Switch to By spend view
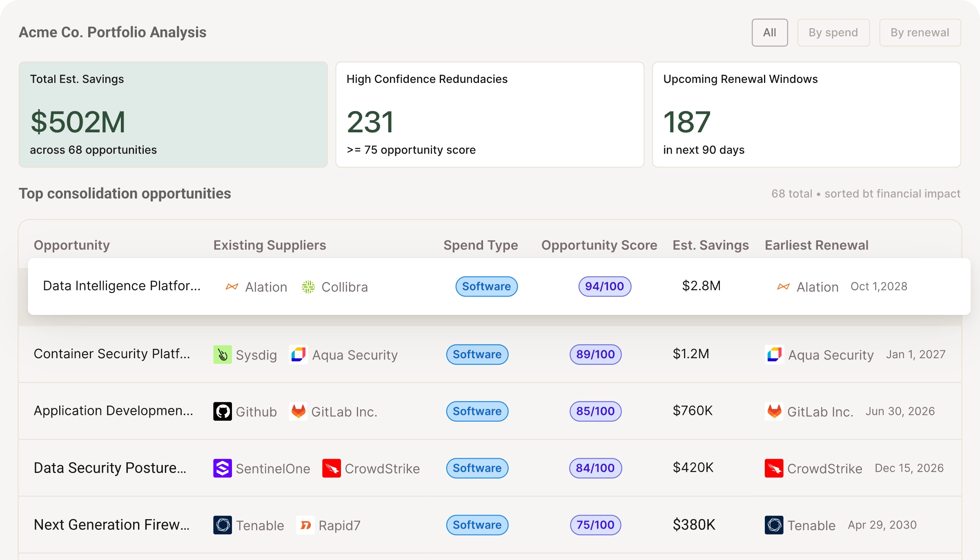 point(833,33)
